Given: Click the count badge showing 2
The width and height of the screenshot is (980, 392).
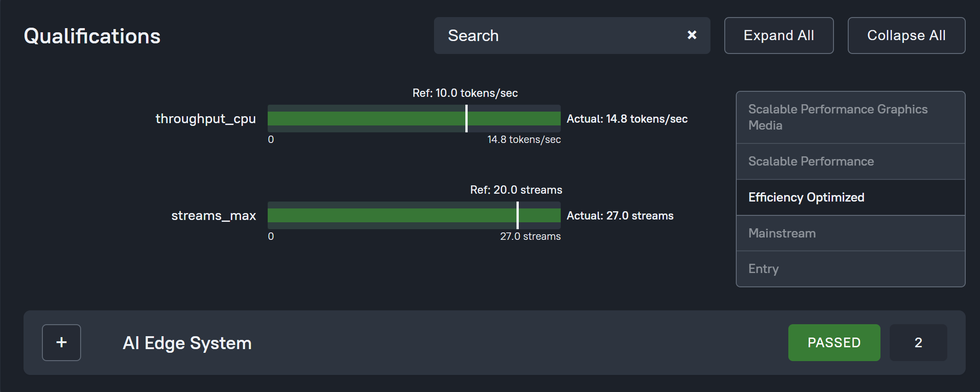Looking at the screenshot, I should tap(918, 343).
